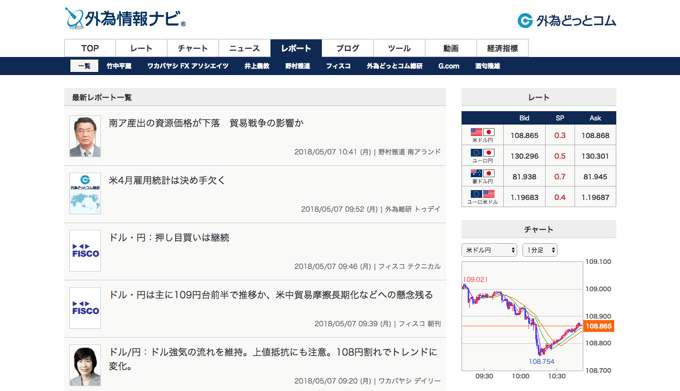Screen dimensions: 680x391
Task: Click world map thumbnail of 米4月雇用統計 report
Action: [85, 193]
